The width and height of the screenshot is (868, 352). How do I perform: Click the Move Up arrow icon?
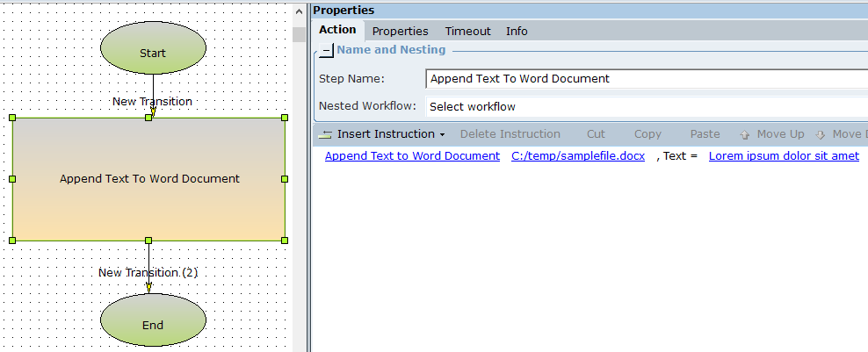745,134
